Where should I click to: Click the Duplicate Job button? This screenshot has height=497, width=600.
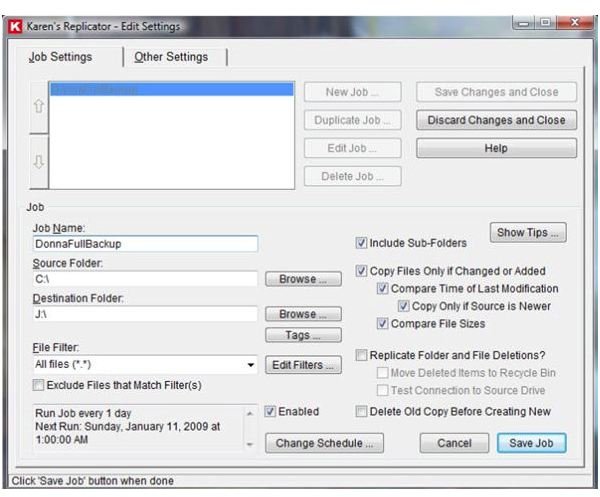click(352, 120)
